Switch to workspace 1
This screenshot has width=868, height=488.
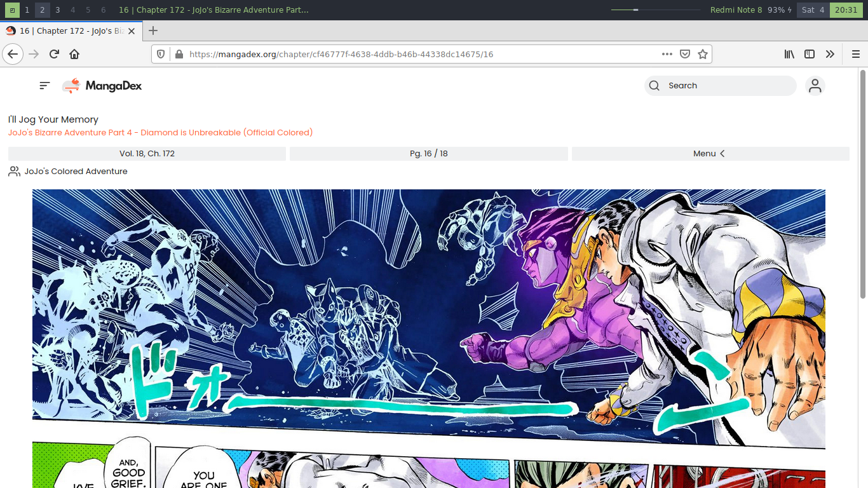[27, 10]
